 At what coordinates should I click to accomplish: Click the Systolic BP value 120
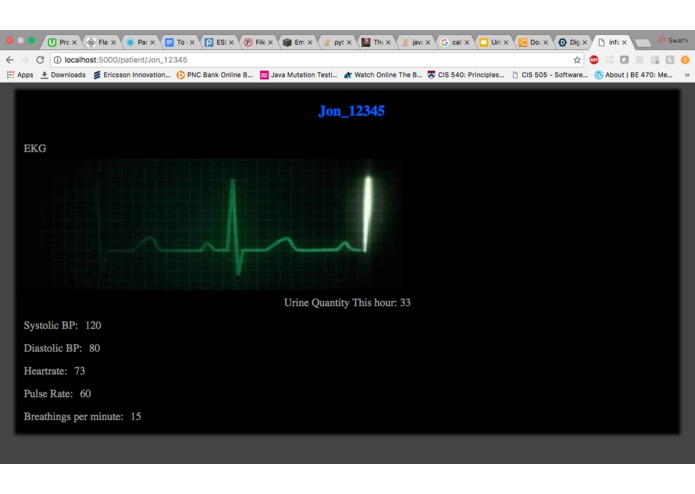[x=93, y=326]
